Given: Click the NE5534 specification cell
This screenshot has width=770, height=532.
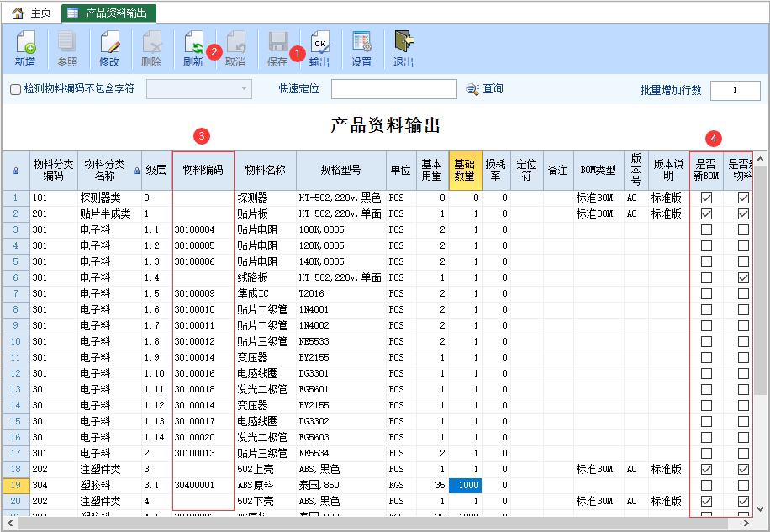Looking at the screenshot, I should click(x=341, y=454).
